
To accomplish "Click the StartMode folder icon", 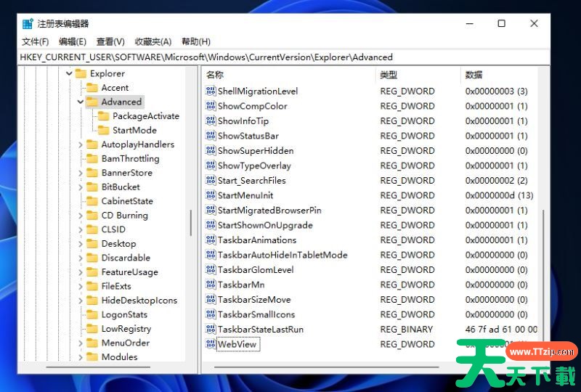I will pyautogui.click(x=103, y=130).
